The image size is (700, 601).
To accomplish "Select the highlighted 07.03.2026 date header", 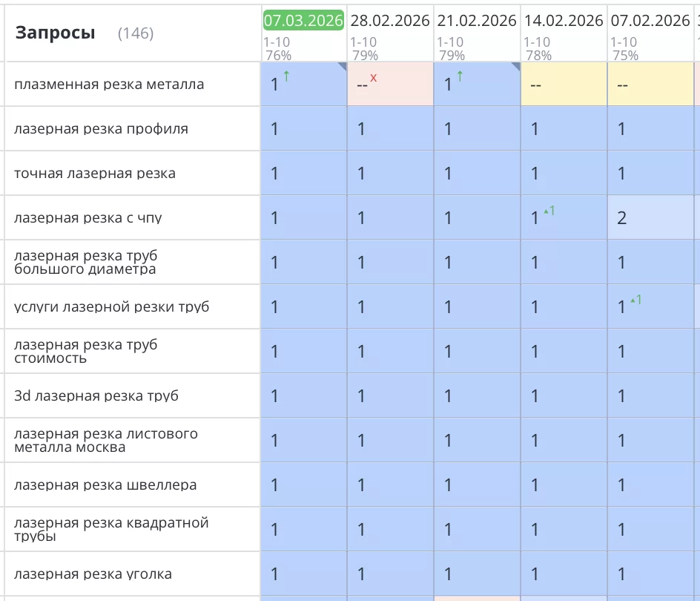I will pos(303,21).
